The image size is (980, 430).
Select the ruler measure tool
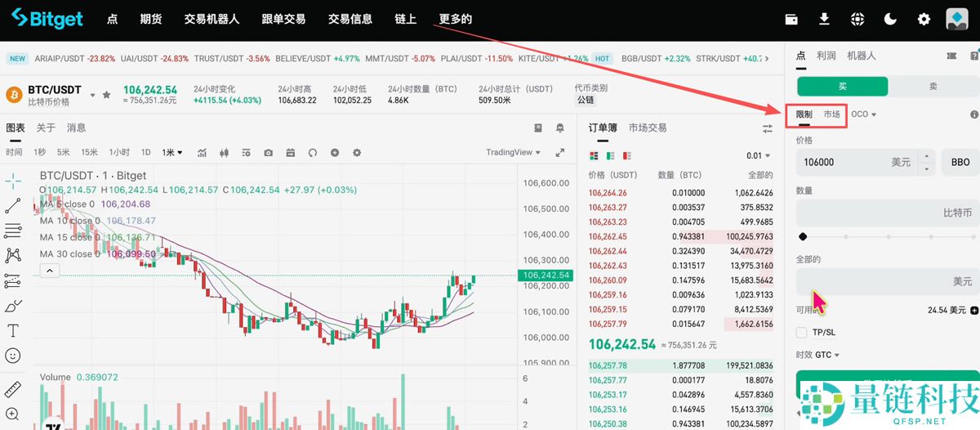[x=12, y=389]
